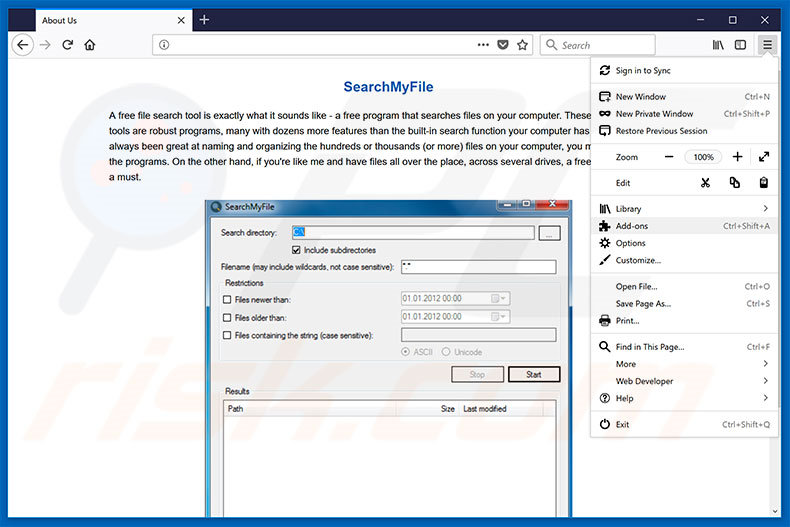Open Add-ons manager
Viewport: 790px width, 527px height.
click(685, 226)
